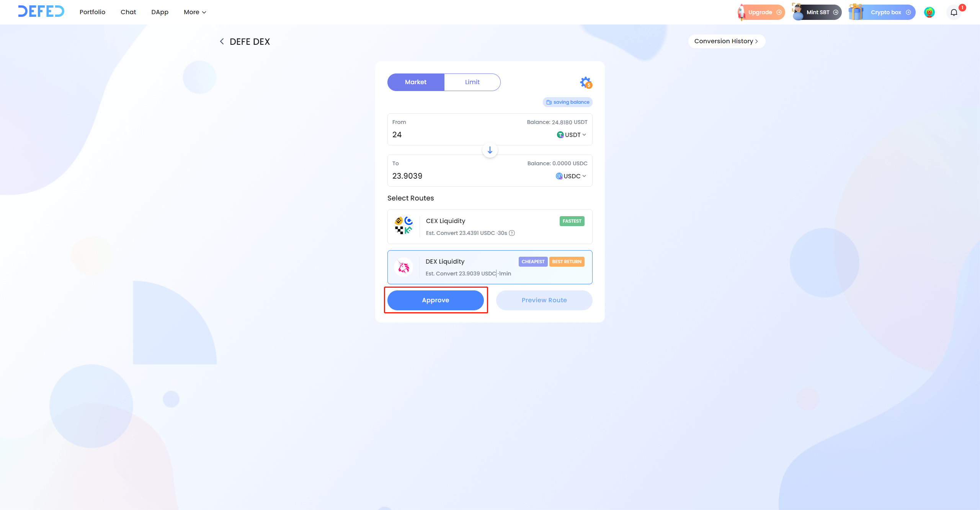Screen dimensions: 980x510
Task: Open the USDT token dropdown
Action: (572, 135)
